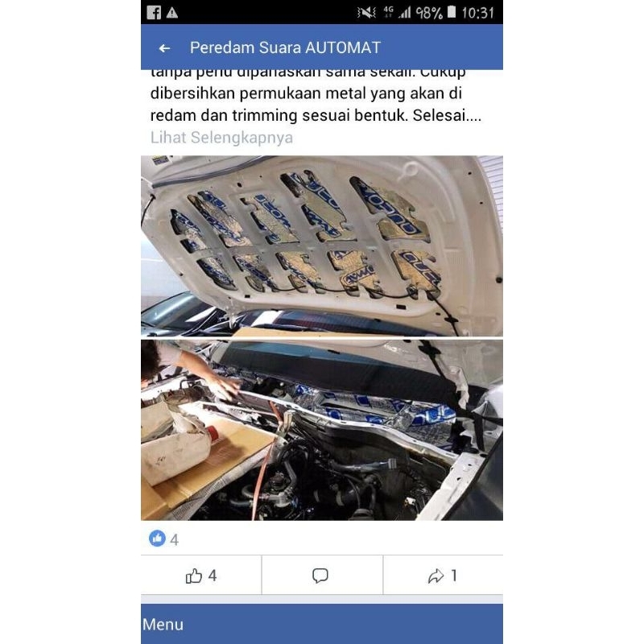This screenshot has width=644, height=644.
Task: Open the comment speech bubble
Action: tap(320, 576)
